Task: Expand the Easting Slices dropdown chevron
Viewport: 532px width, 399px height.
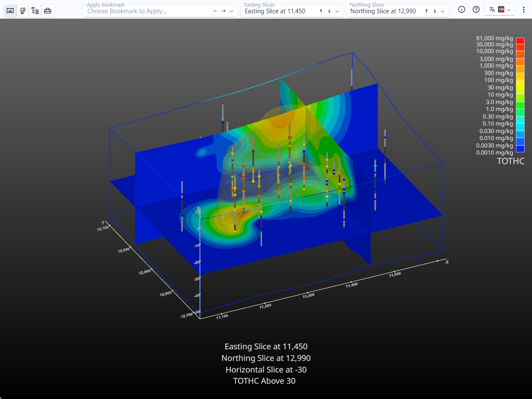Action: [337, 12]
